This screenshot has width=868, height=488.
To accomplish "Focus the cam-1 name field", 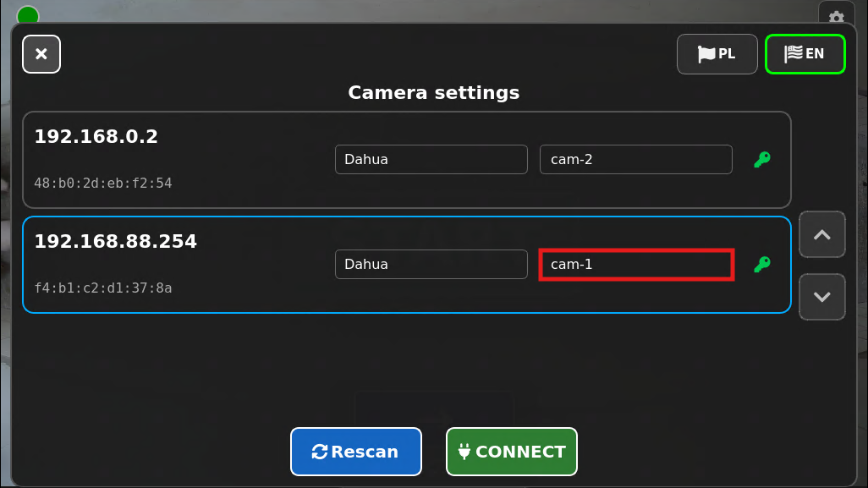I will pos(636,265).
